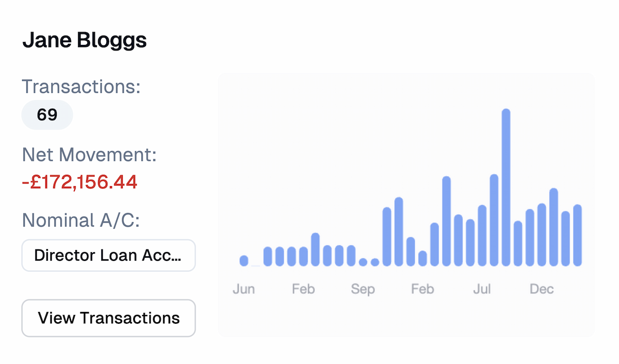
Task: Select the last bar at the chart's right end
Action: [577, 235]
